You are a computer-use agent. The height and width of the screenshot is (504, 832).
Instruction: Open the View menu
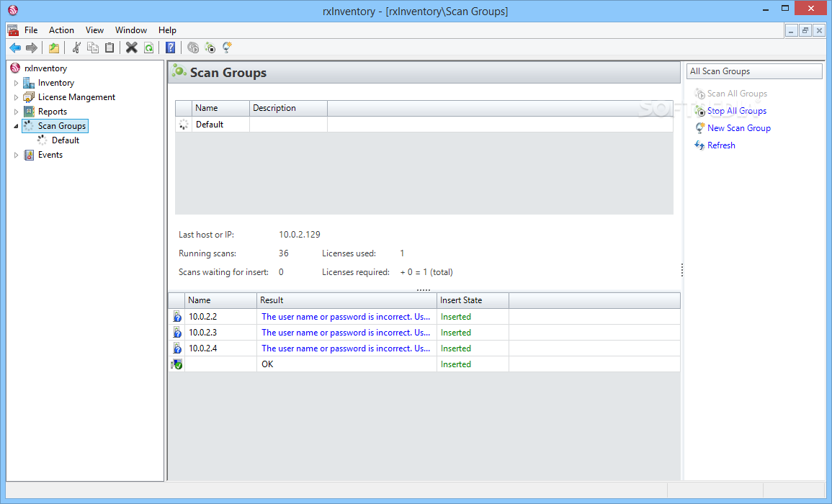click(94, 30)
